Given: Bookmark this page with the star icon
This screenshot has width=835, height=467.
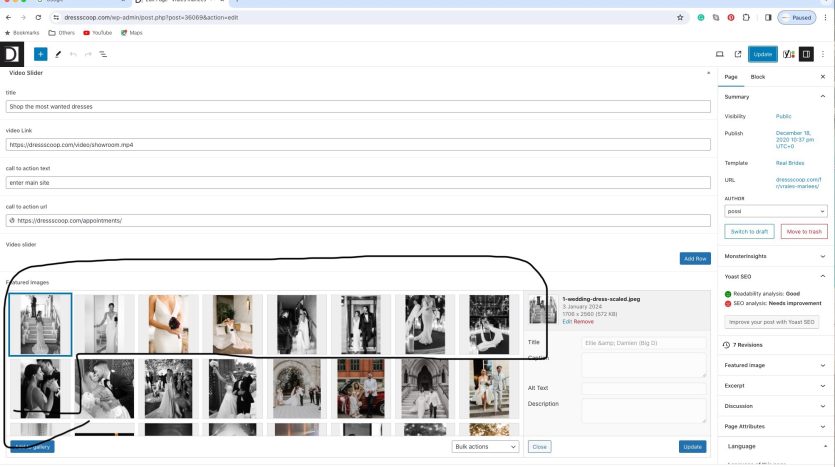Looking at the screenshot, I should [x=680, y=18].
